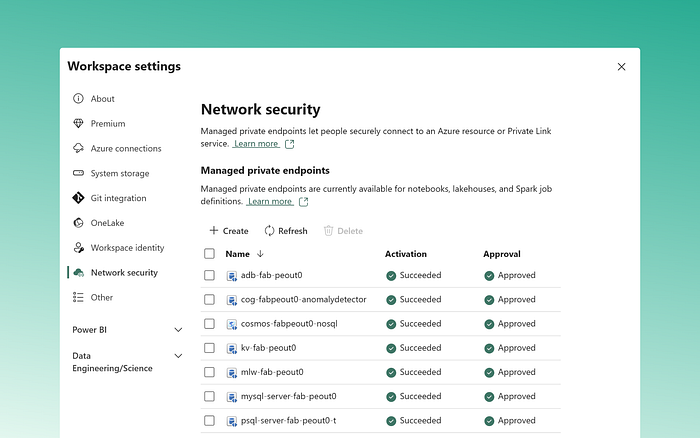The height and width of the screenshot is (438, 700).
Task: Sort endpoints by the Name column arrow
Action: (x=260, y=254)
